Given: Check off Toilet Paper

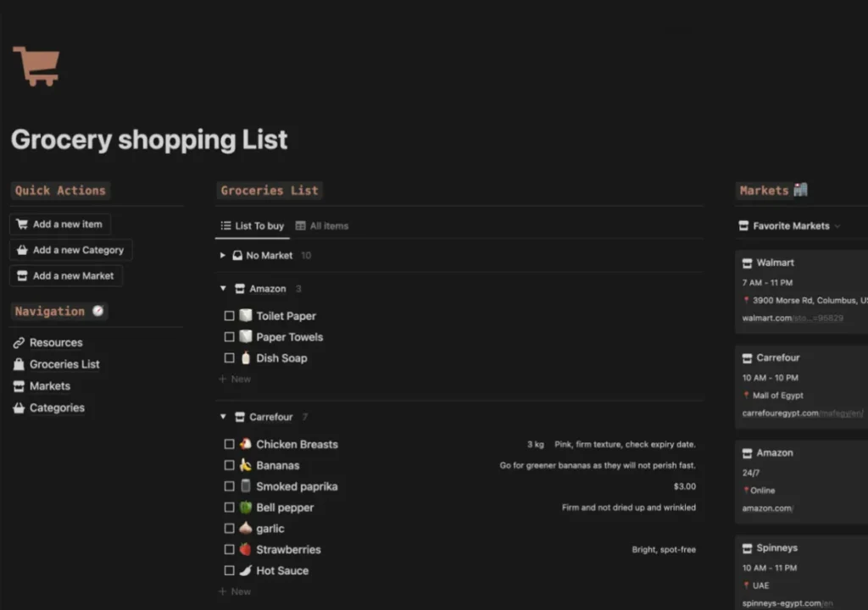Looking at the screenshot, I should pos(229,316).
